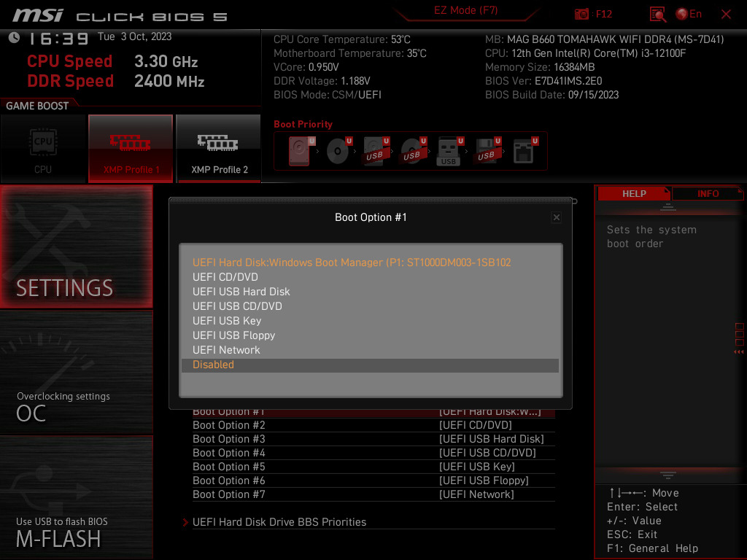The image size is (747, 560).
Task: Choose UEFI USB Key in the dialog list
Action: click(370, 321)
